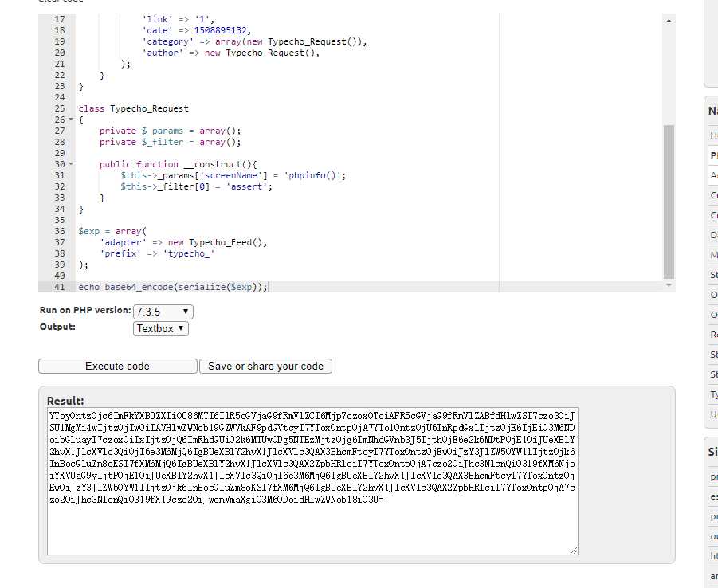Click line number 36 in gutter

[60, 231]
